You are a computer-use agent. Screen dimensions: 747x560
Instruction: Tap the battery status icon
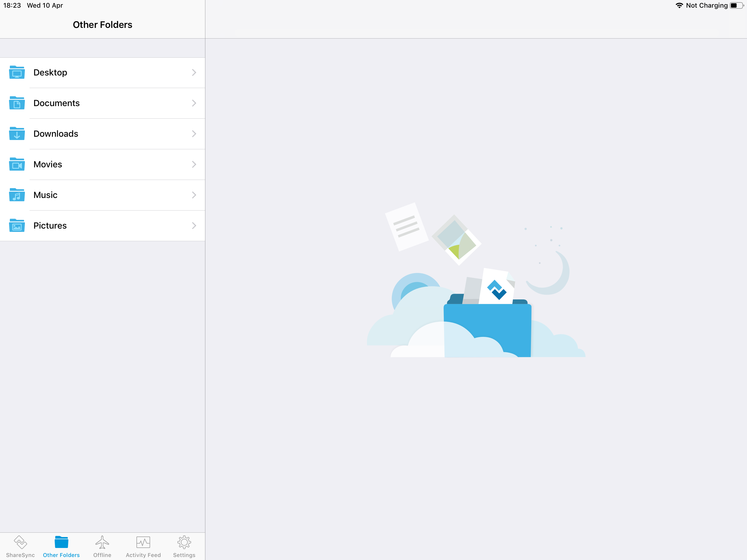click(x=737, y=5)
